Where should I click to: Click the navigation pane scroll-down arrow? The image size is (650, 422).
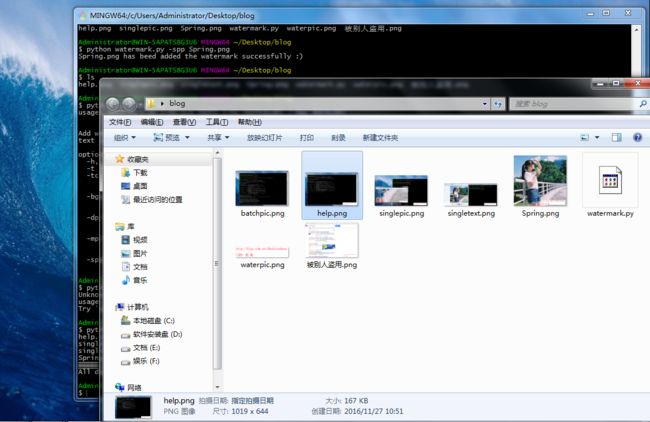pos(217,387)
